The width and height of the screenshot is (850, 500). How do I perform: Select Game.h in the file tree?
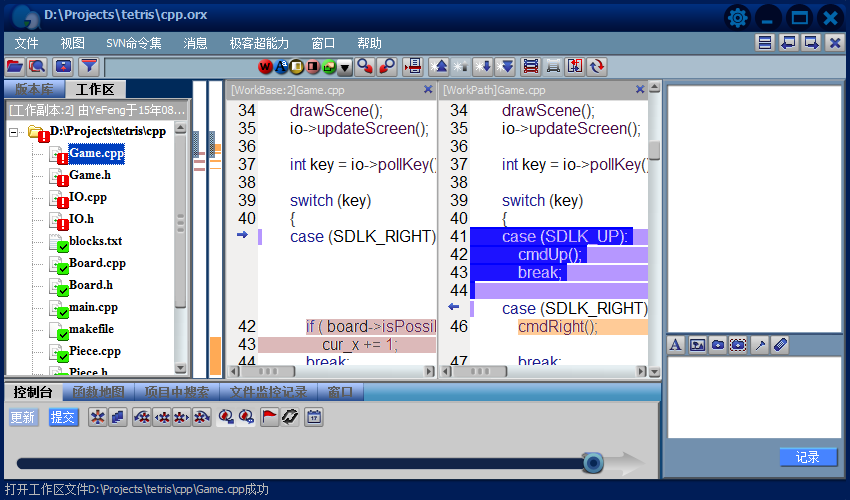[x=90, y=175]
